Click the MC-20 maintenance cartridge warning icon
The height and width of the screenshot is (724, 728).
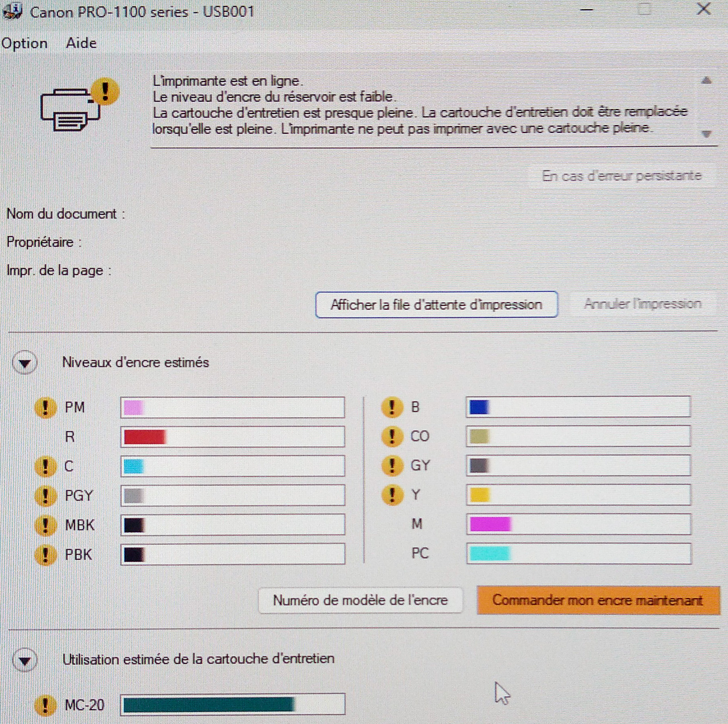[45, 705]
